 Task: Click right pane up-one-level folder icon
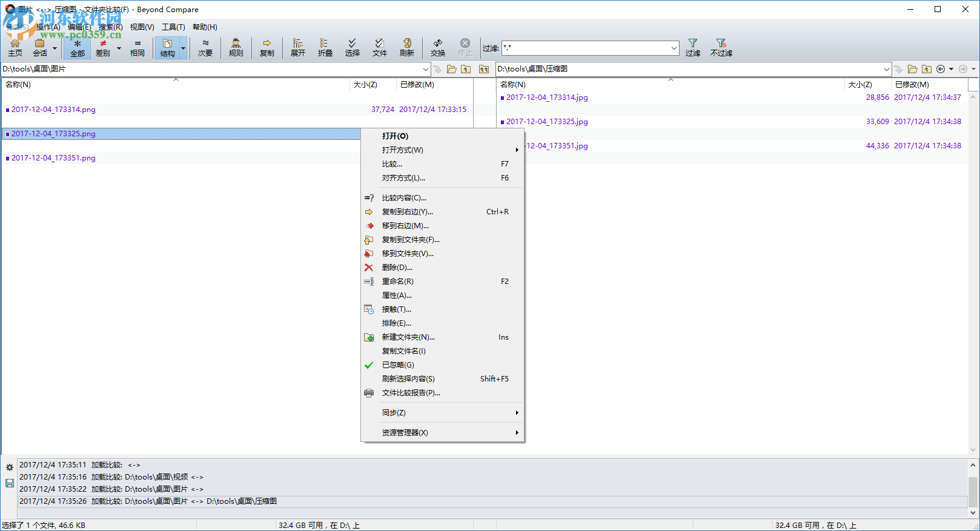pos(927,69)
